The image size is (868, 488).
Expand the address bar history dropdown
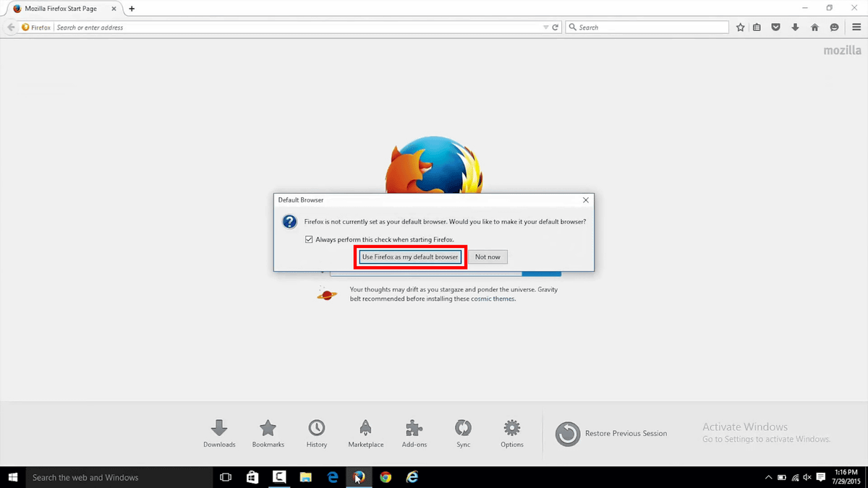click(x=546, y=27)
